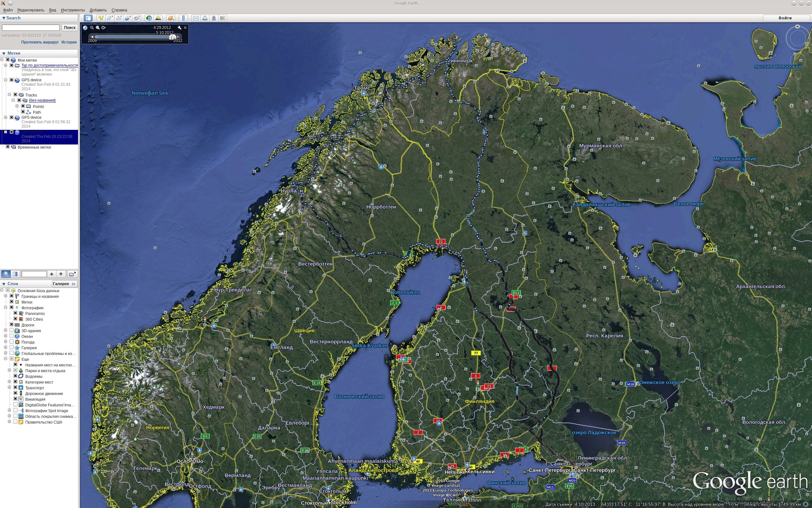
Task: Click the Search text input field
Action: [x=31, y=28]
